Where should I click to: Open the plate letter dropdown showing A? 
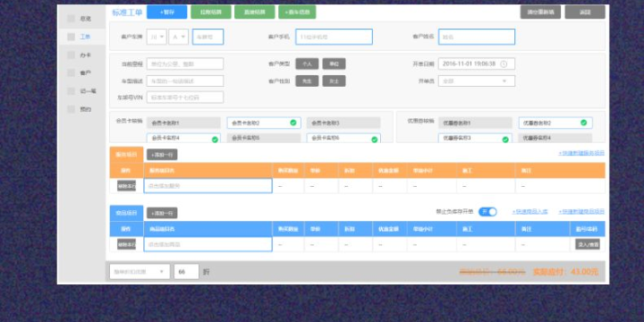click(179, 37)
